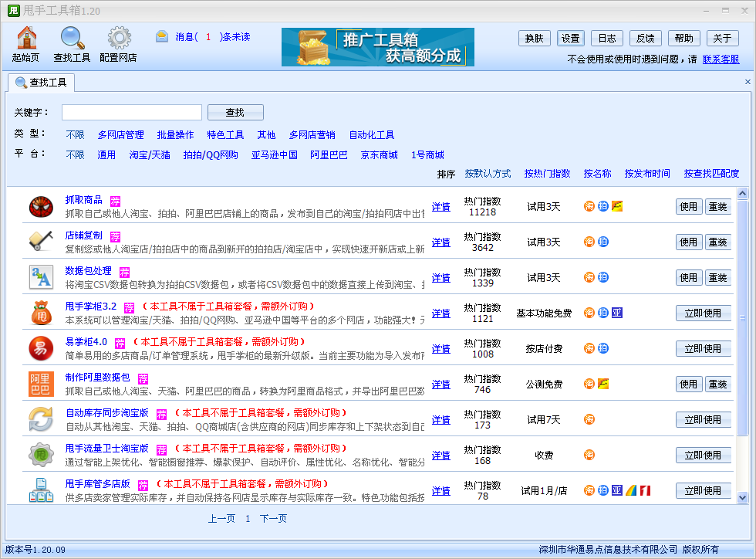Open the 制作阿里数据包 tool title
756x559 pixels.
97,377
